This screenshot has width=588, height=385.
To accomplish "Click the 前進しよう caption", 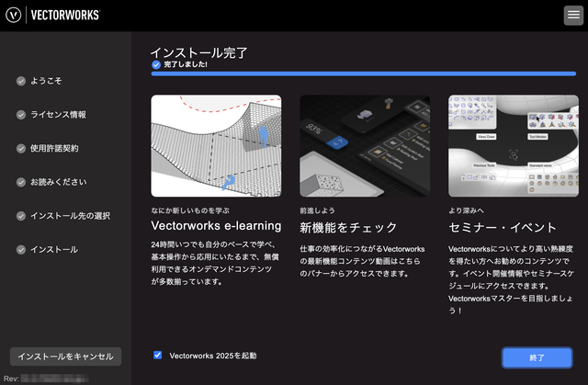I will pos(317,210).
